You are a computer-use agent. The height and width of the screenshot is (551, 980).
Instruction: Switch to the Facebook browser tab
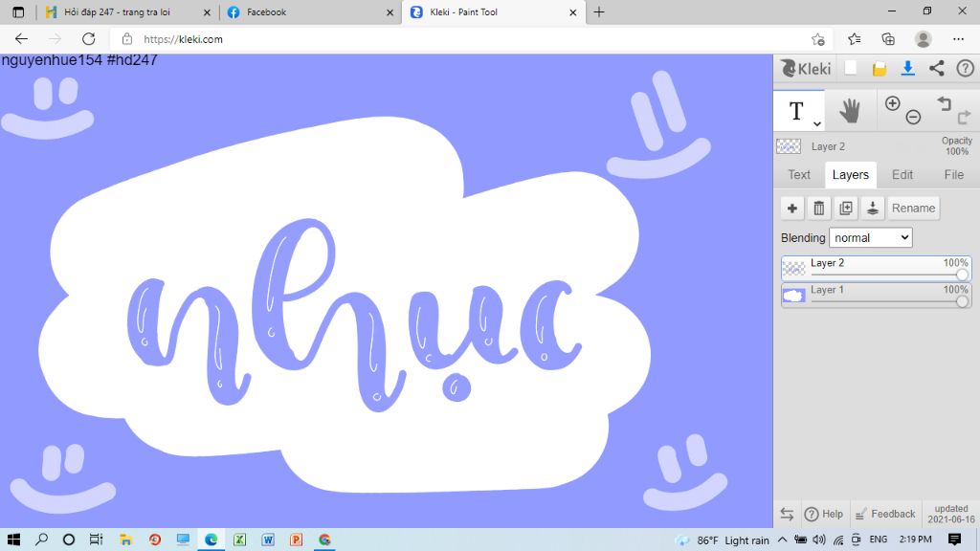[x=266, y=11]
